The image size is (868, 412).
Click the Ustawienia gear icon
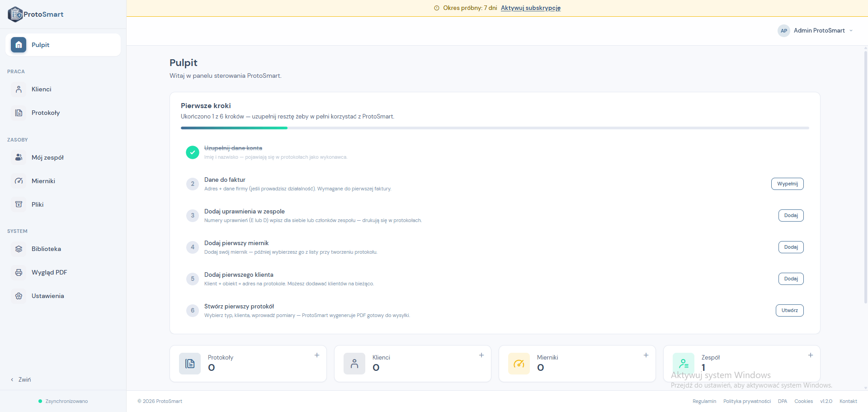(19, 296)
